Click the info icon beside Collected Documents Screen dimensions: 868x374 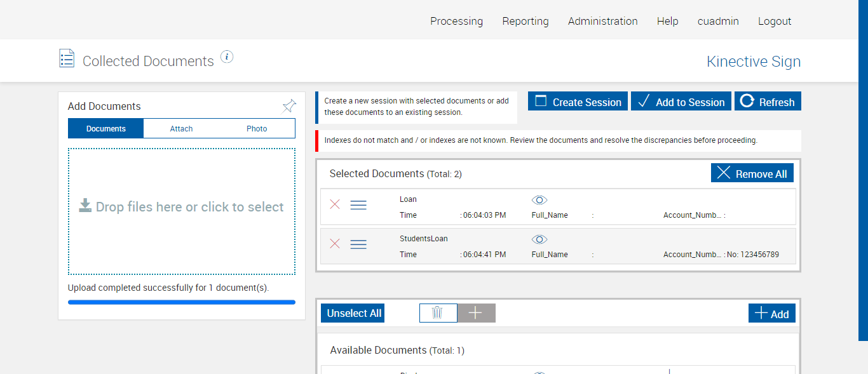[227, 57]
